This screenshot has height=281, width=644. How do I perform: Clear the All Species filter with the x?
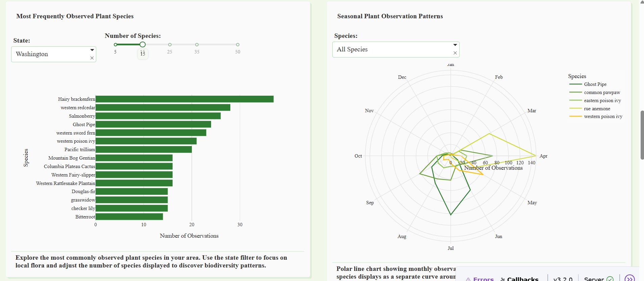tap(455, 53)
